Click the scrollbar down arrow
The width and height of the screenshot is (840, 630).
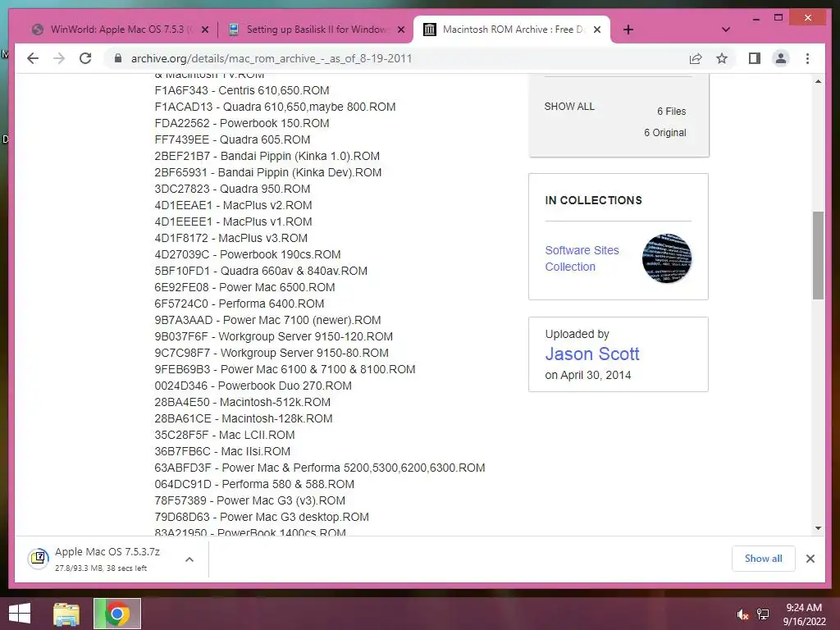[818, 528]
